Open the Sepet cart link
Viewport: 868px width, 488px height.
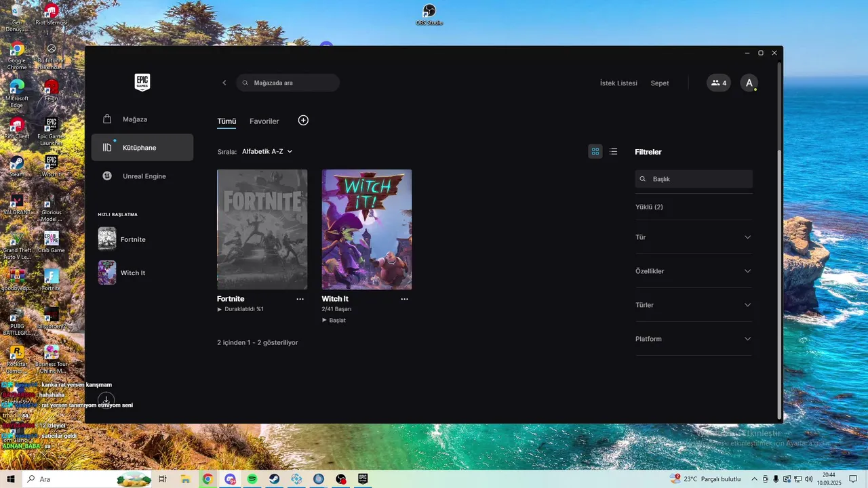[x=660, y=83]
